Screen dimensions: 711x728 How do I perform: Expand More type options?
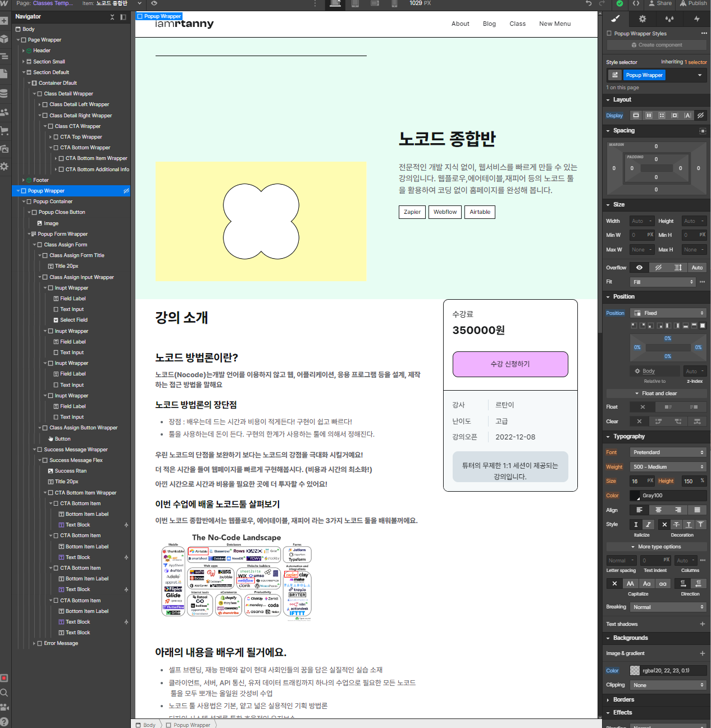click(656, 547)
